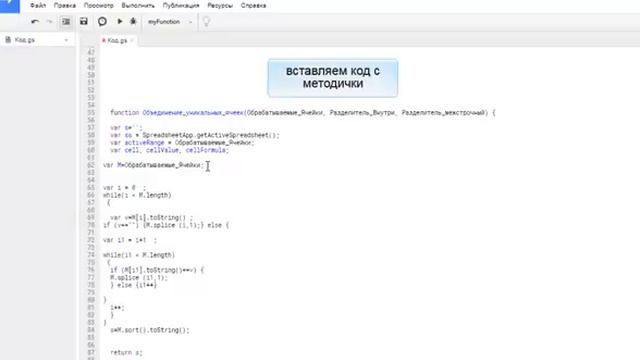Click the Undo arrow icon

pyautogui.click(x=35, y=22)
